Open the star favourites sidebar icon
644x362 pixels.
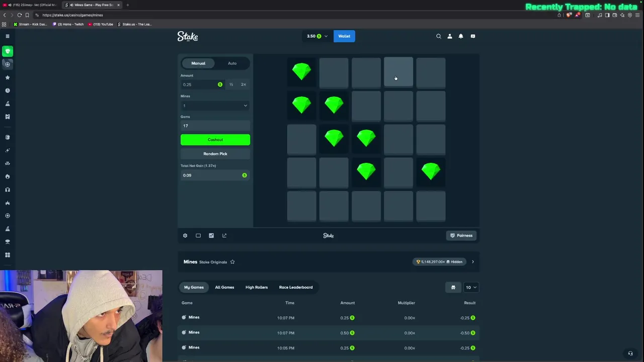8,77
